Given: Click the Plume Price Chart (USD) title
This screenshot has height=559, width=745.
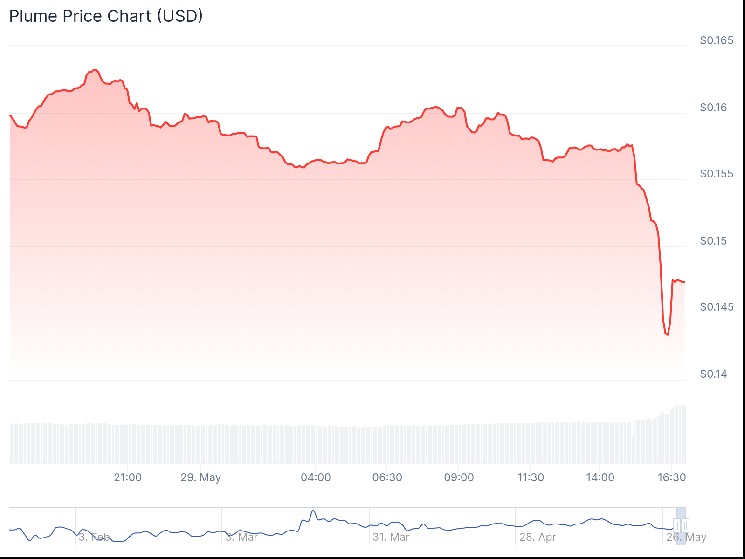Looking at the screenshot, I should pyautogui.click(x=106, y=17).
